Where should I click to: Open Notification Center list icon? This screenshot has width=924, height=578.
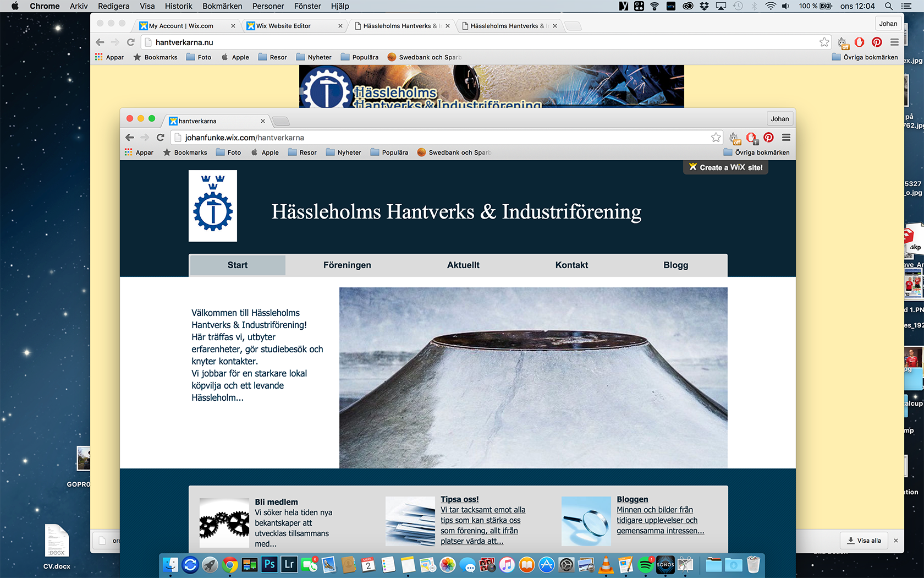906,6
